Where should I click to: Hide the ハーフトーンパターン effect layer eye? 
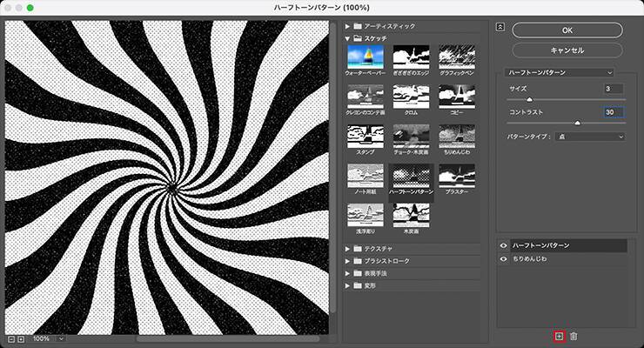(x=504, y=246)
